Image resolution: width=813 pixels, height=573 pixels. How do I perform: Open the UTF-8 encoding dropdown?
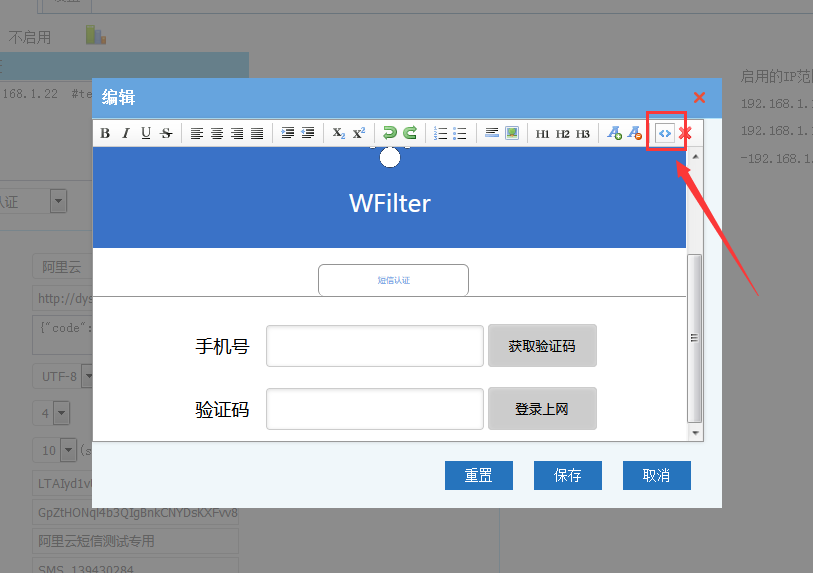(x=87, y=376)
